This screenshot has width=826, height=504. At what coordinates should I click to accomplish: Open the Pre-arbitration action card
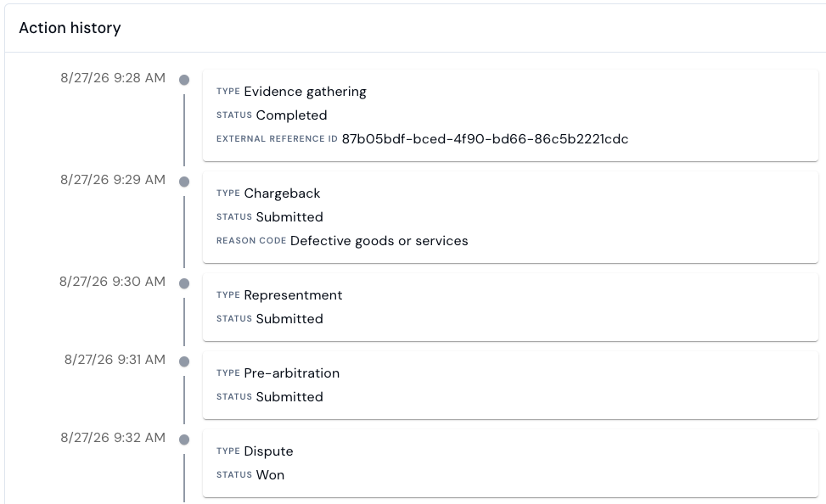click(510, 385)
